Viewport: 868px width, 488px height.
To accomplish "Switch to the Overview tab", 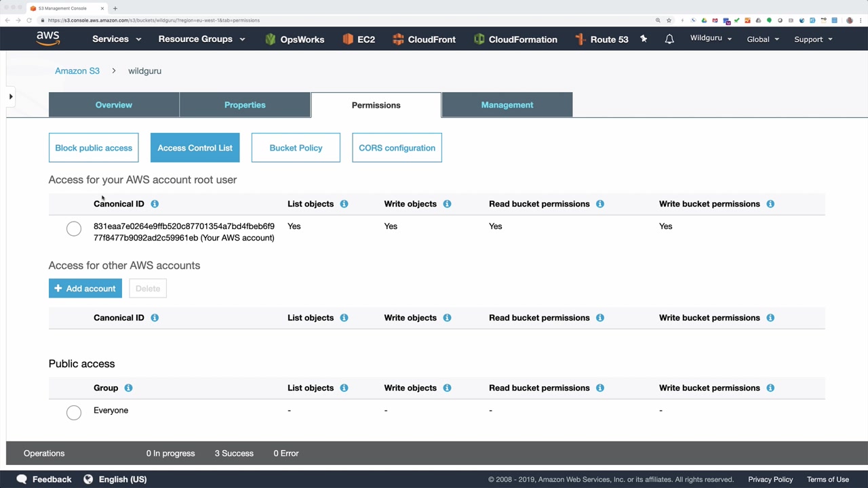I will tap(114, 105).
